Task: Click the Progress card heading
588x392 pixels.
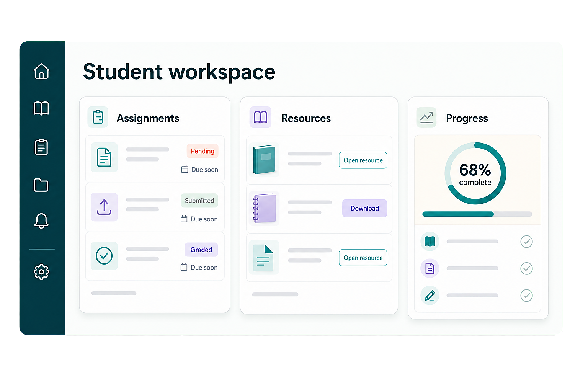Action: click(x=467, y=118)
